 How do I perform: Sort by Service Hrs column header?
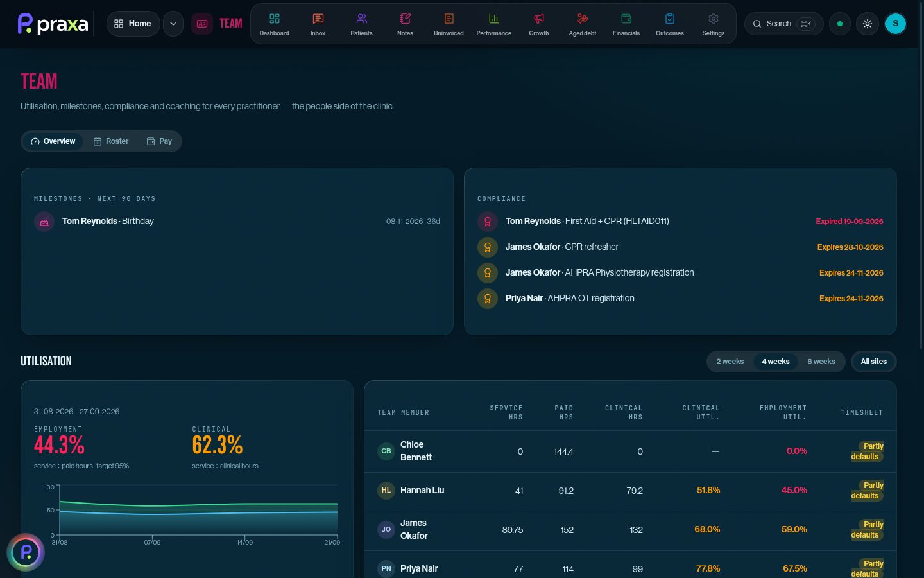506,412
